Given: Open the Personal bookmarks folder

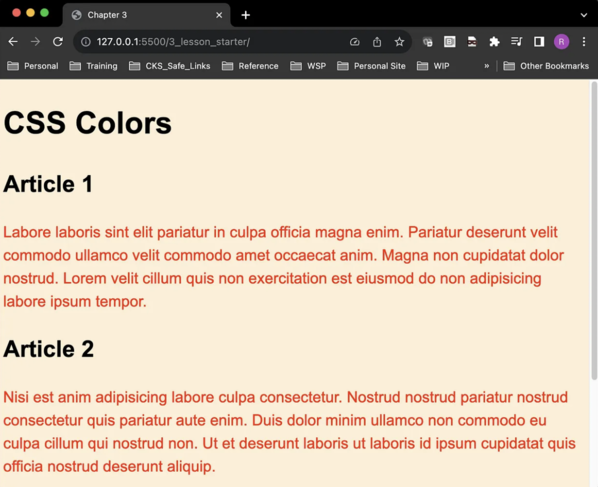Looking at the screenshot, I should click(33, 66).
